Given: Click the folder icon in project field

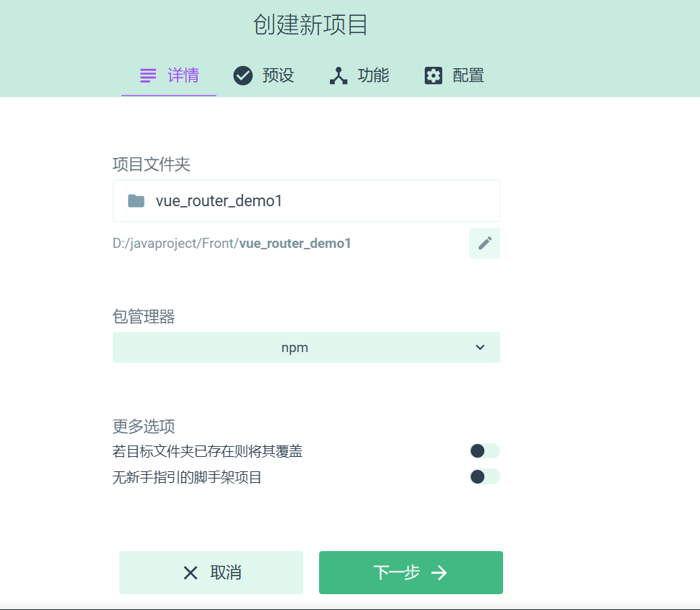Looking at the screenshot, I should 136,200.
